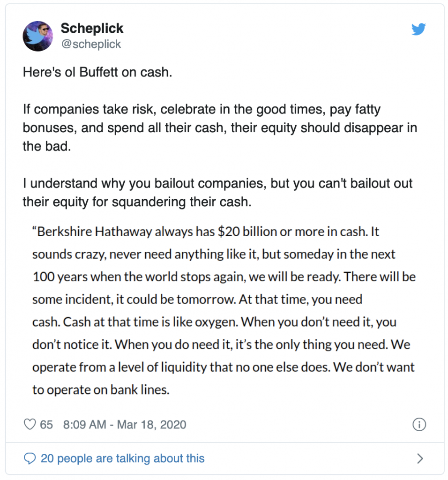The image size is (448, 480).
Task: Open the Berkshire Hathaway quote image
Action: [224, 310]
